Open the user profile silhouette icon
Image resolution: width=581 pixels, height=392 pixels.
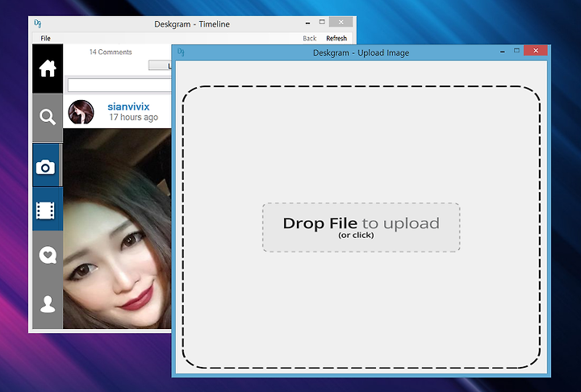[x=48, y=304]
